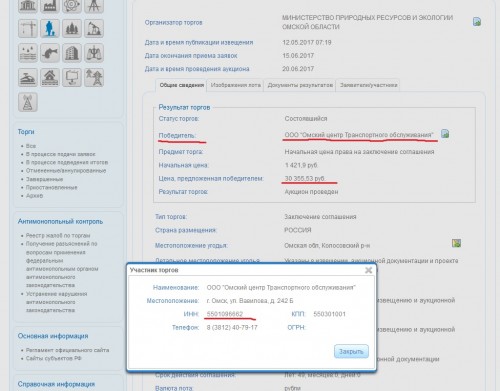The image size is (500, 391).
Task: Click auction date 20.06.2017
Action: coord(298,69)
